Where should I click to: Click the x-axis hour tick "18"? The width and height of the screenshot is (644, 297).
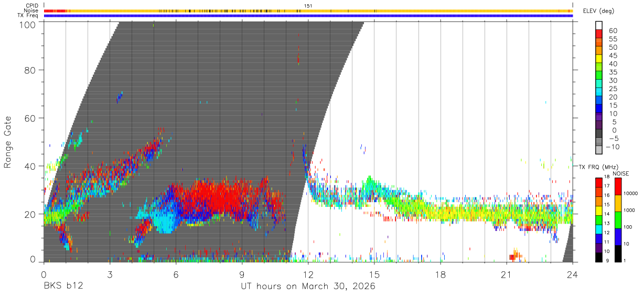pos(441,274)
